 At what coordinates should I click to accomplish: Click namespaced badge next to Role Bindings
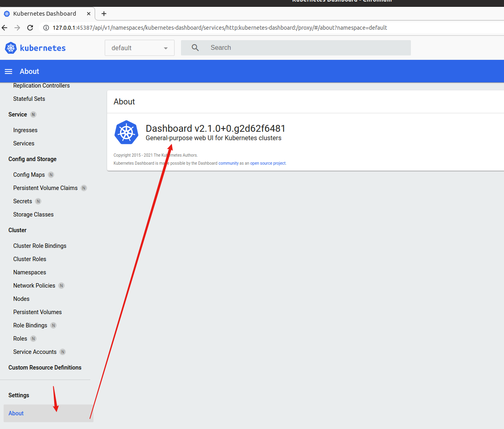53,325
